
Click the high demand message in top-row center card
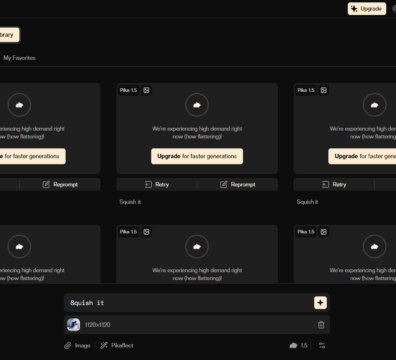coord(197,132)
